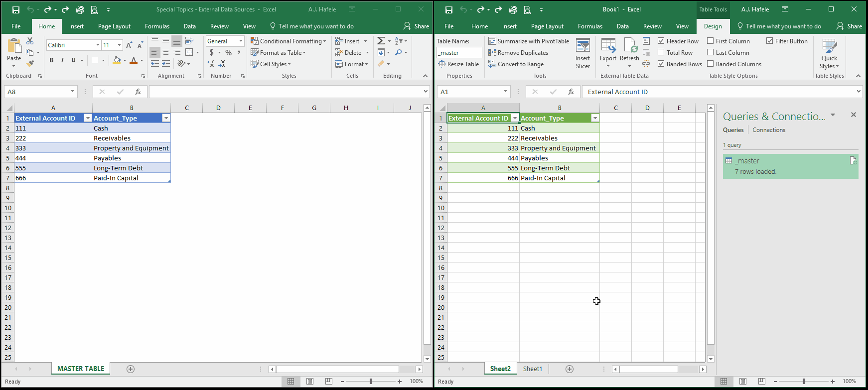The height and width of the screenshot is (390, 868).
Task: Click Find & Select magnifier icon
Action: click(x=399, y=52)
